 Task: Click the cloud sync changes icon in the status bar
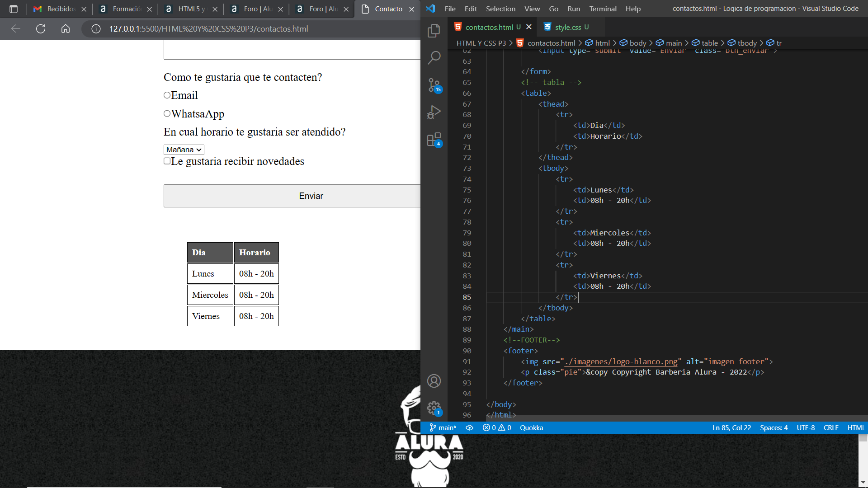click(x=470, y=427)
